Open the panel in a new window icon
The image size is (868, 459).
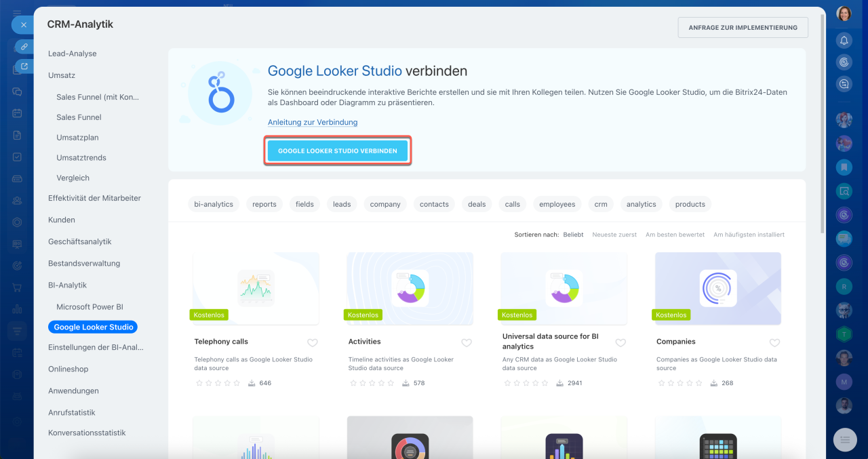(x=24, y=66)
